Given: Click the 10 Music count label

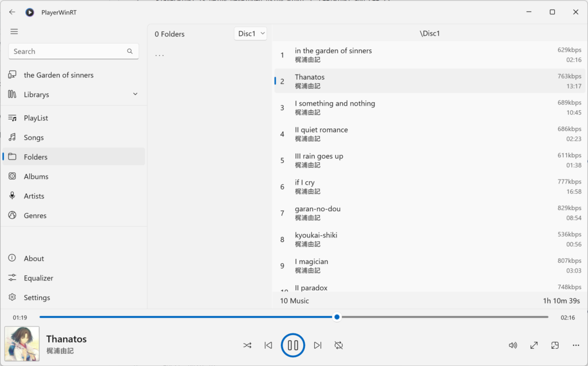Looking at the screenshot, I should click(295, 301).
